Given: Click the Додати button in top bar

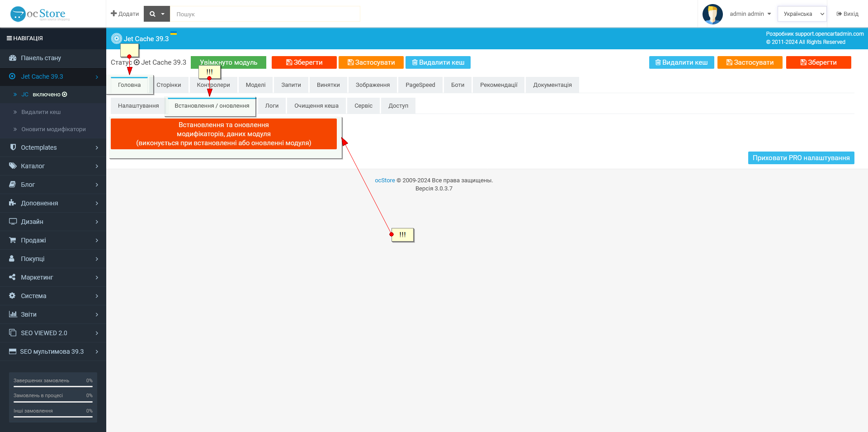Looking at the screenshot, I should pos(125,14).
